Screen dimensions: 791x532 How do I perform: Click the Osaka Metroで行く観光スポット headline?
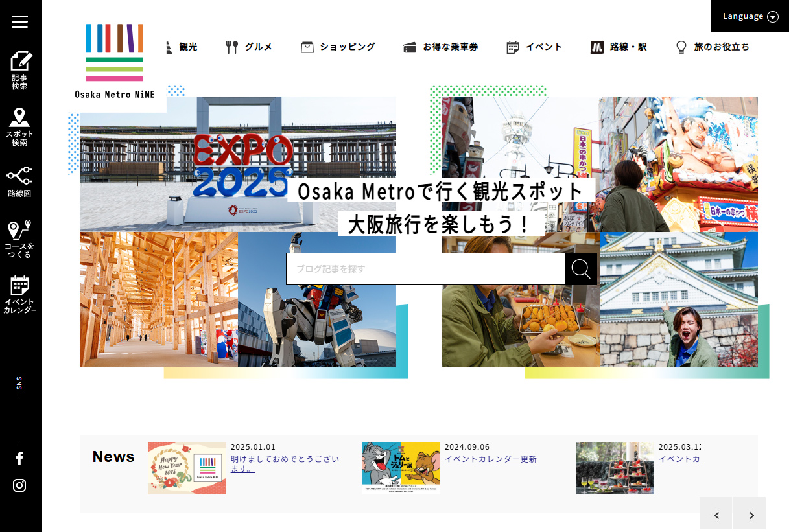pyautogui.click(x=441, y=191)
